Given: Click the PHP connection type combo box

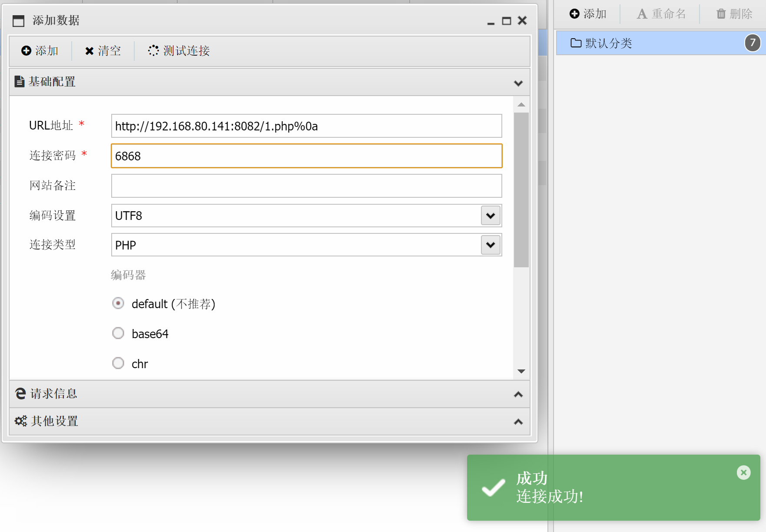Looking at the screenshot, I should (307, 245).
